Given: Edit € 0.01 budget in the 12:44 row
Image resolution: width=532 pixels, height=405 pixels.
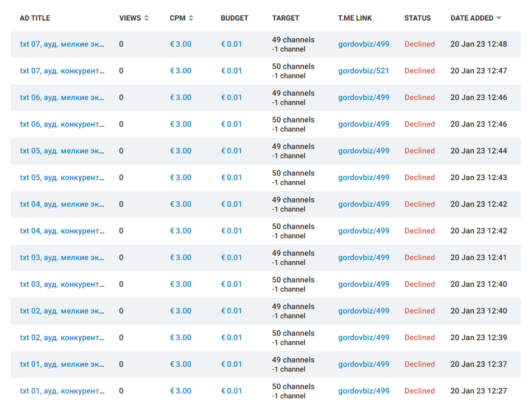Looking at the screenshot, I should [231, 151].
